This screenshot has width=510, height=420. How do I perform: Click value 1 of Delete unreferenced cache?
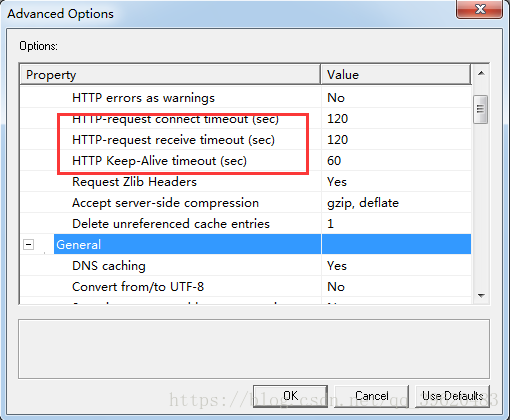click(330, 224)
